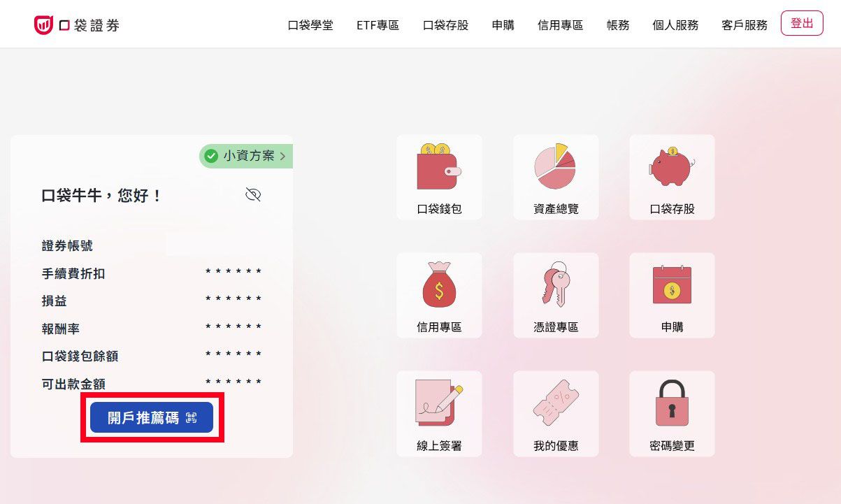Click the 口袋證券 logo
The width and height of the screenshot is (841, 504).
point(77,25)
